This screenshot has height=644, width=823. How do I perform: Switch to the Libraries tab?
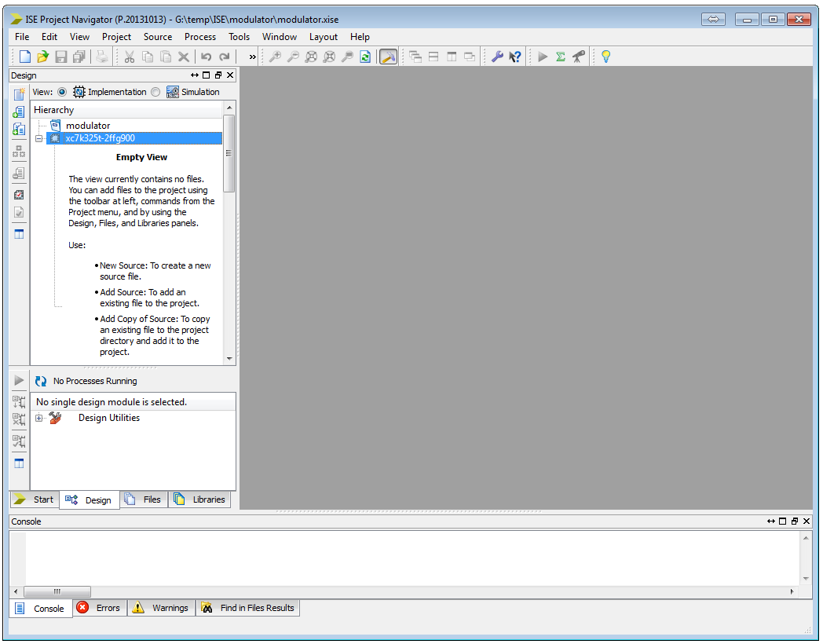click(x=200, y=499)
